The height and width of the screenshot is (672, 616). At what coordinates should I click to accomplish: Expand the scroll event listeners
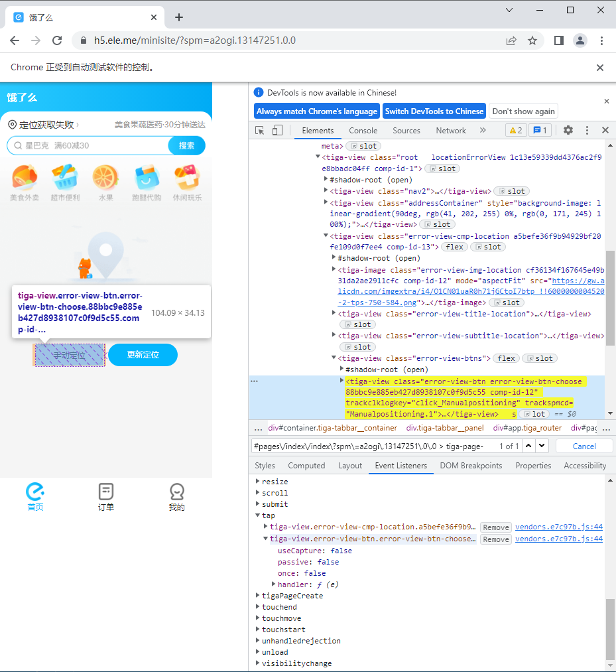coord(257,492)
